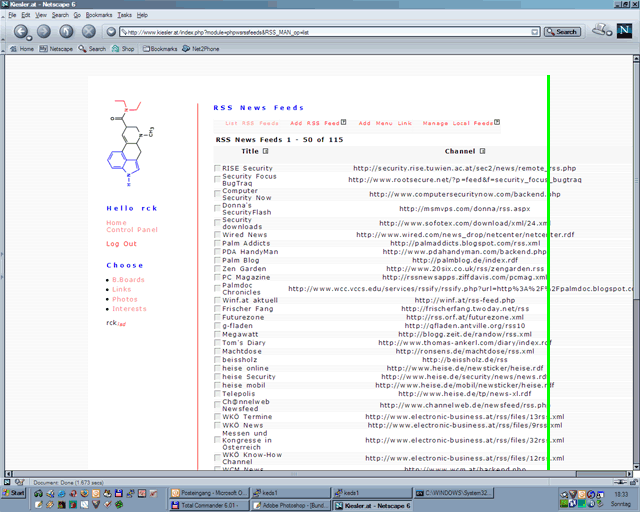This screenshot has width=640, height=512.
Task: Click the browser Back button
Action: (19, 31)
